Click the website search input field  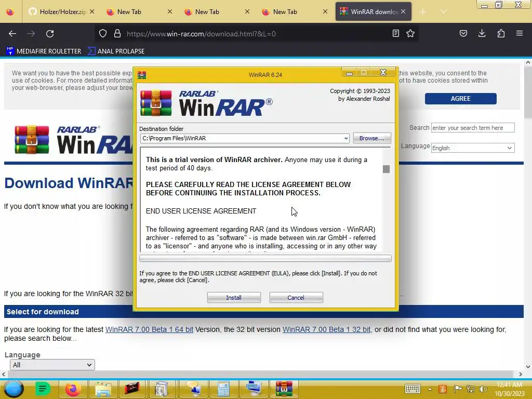(473, 128)
